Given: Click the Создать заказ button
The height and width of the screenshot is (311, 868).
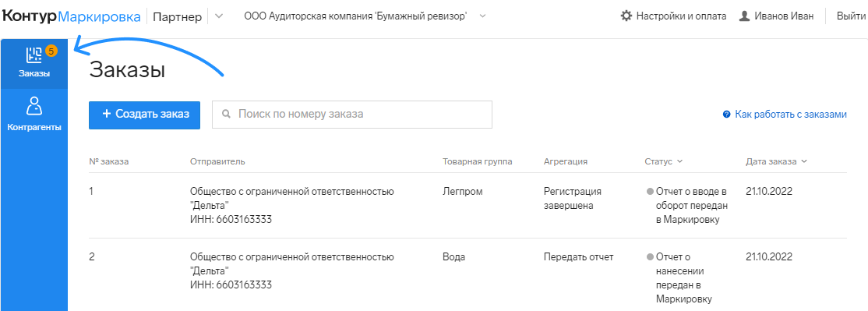Looking at the screenshot, I should tap(144, 115).
